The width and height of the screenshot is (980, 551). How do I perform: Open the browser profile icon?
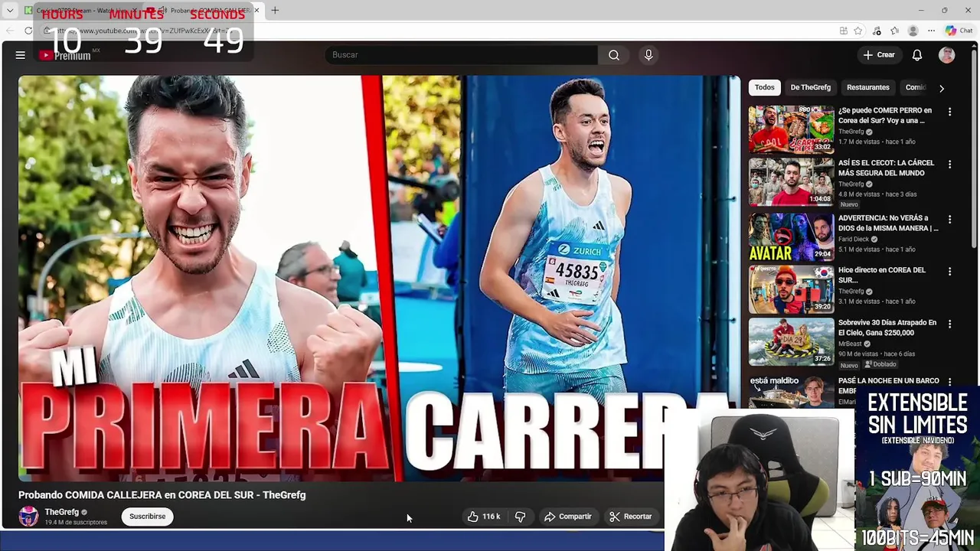pos(913,31)
